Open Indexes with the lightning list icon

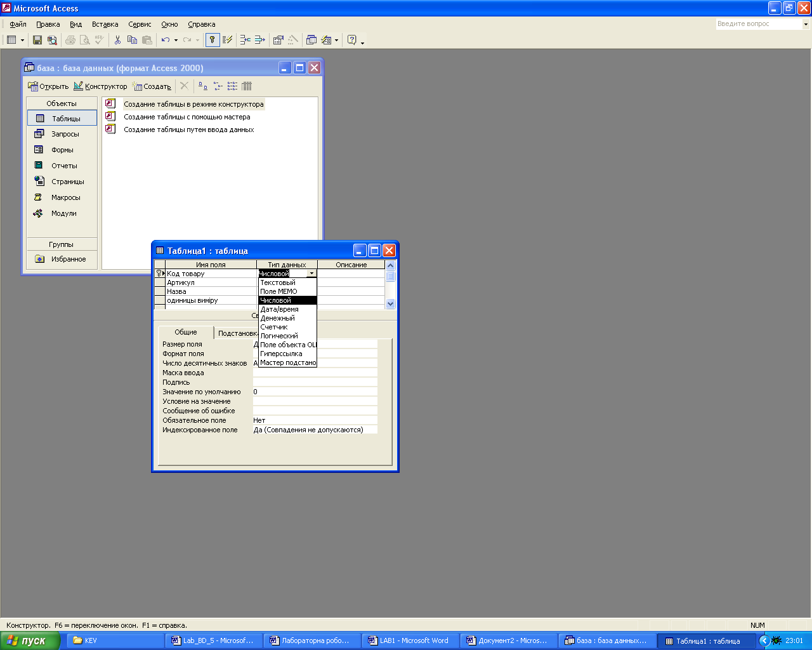point(228,40)
